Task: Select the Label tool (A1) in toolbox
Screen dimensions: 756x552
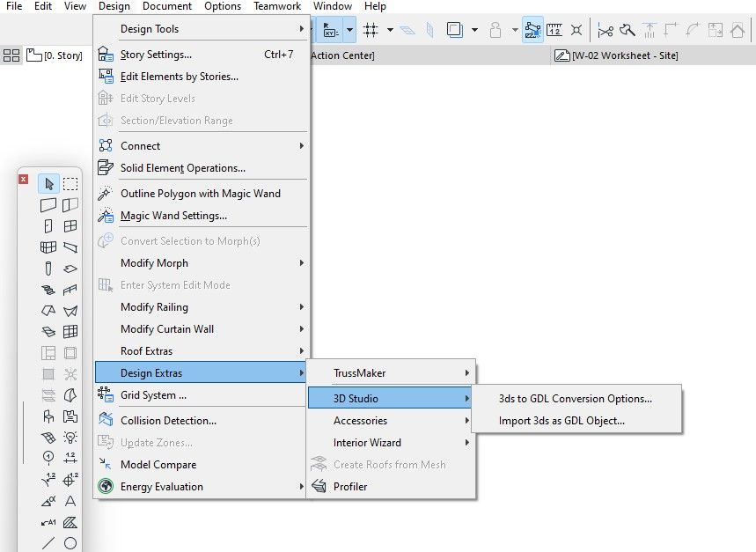Action: [x=48, y=522]
